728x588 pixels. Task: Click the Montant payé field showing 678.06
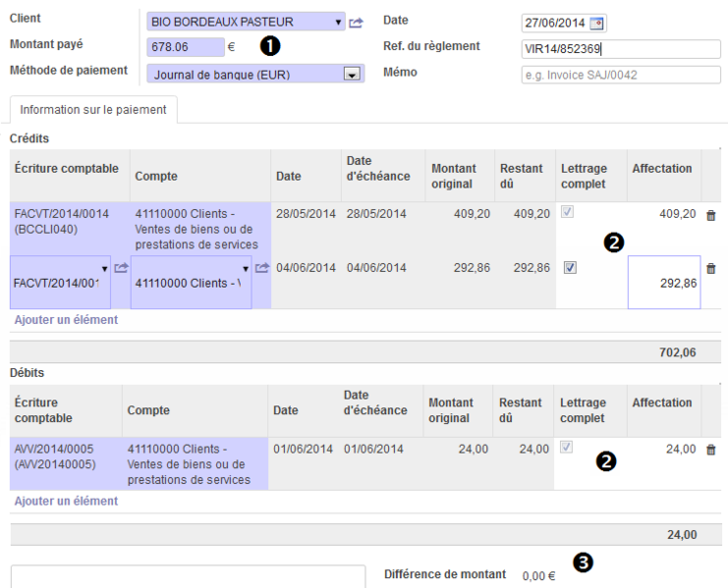point(186,47)
